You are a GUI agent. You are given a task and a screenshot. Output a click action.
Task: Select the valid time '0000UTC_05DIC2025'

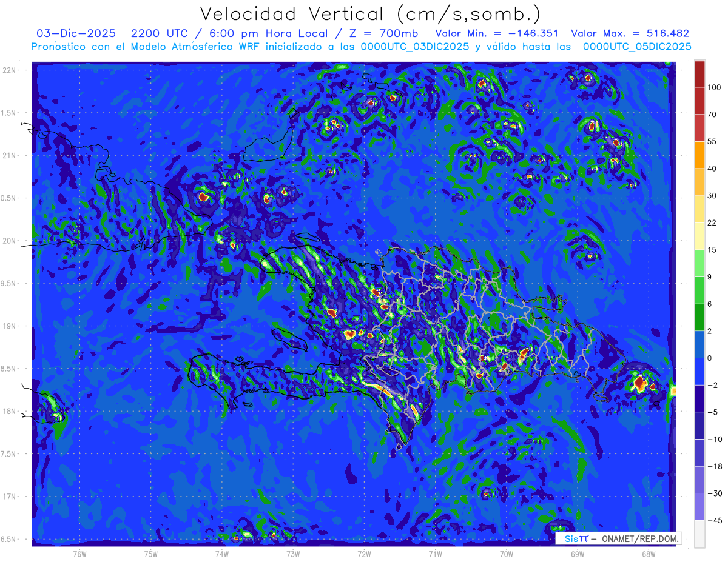tap(637, 47)
